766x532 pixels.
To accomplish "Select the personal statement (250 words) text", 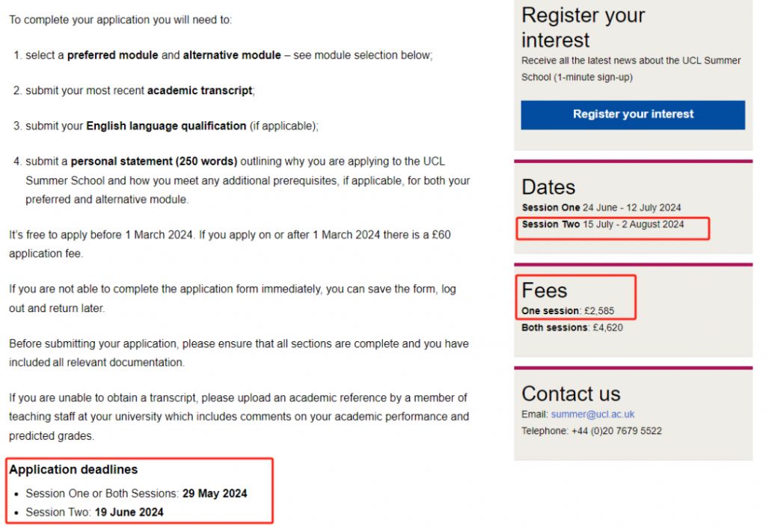I will click(x=154, y=161).
